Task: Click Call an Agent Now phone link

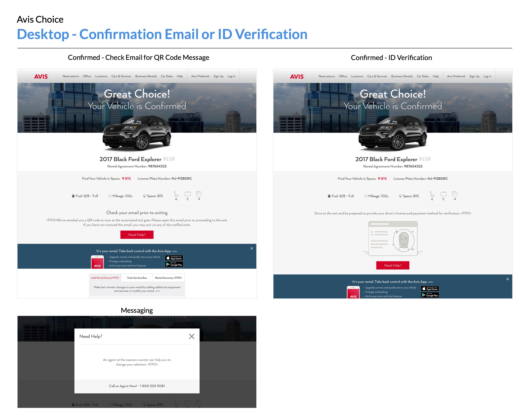Action: [137, 386]
